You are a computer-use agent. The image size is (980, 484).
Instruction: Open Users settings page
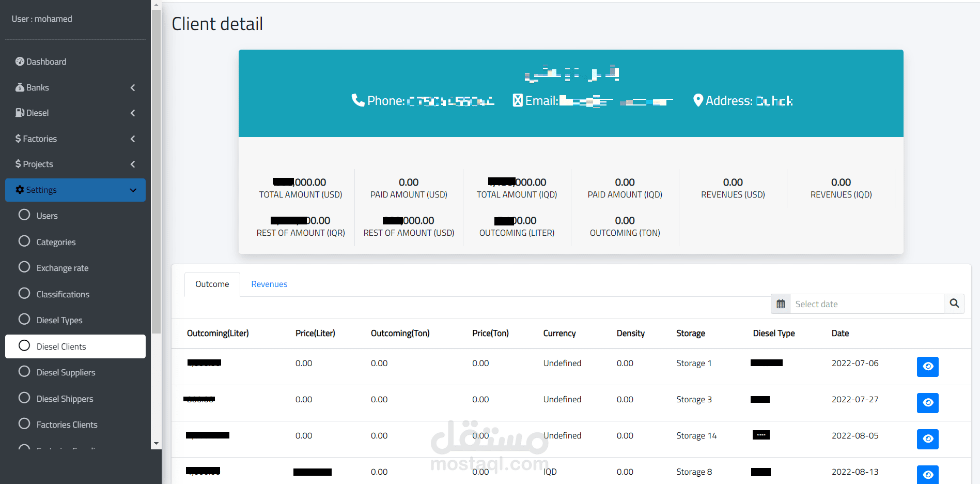click(75, 216)
